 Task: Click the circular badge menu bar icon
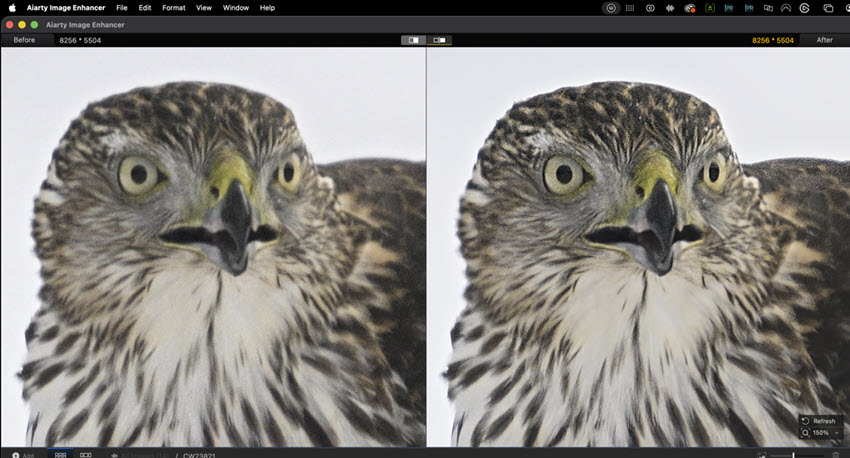click(611, 8)
